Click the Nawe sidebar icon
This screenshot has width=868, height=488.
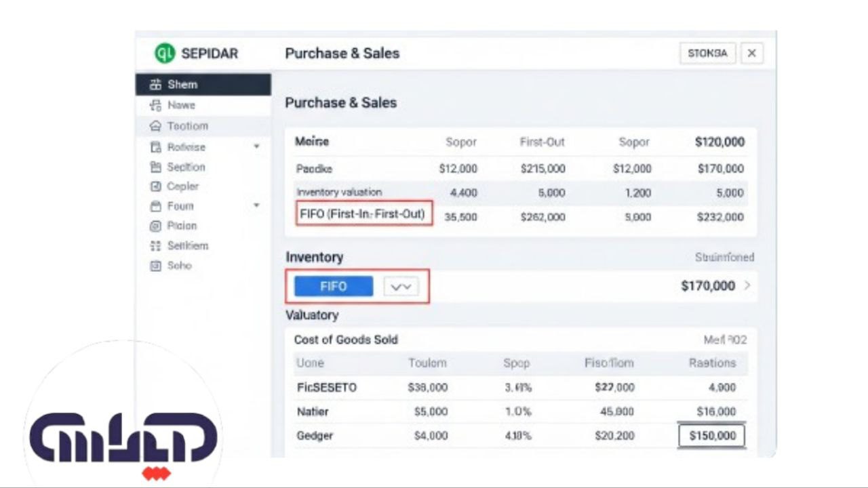155,105
